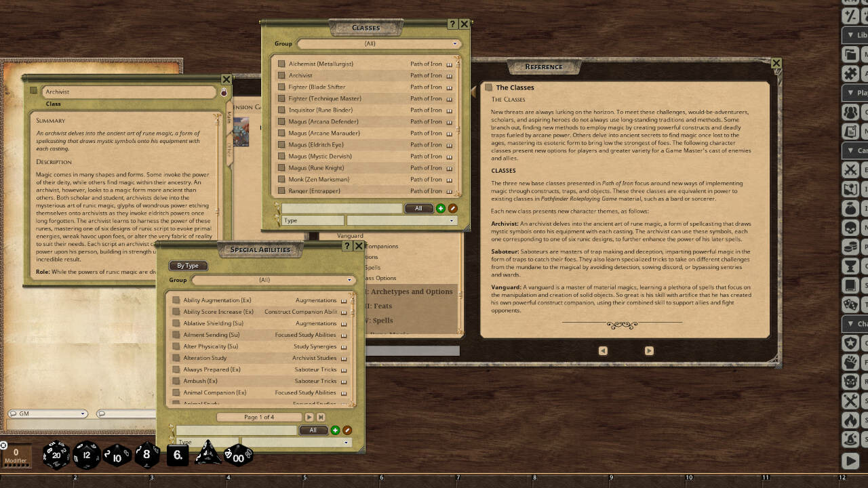Check the Archivist entry in the Classes list

click(281, 75)
